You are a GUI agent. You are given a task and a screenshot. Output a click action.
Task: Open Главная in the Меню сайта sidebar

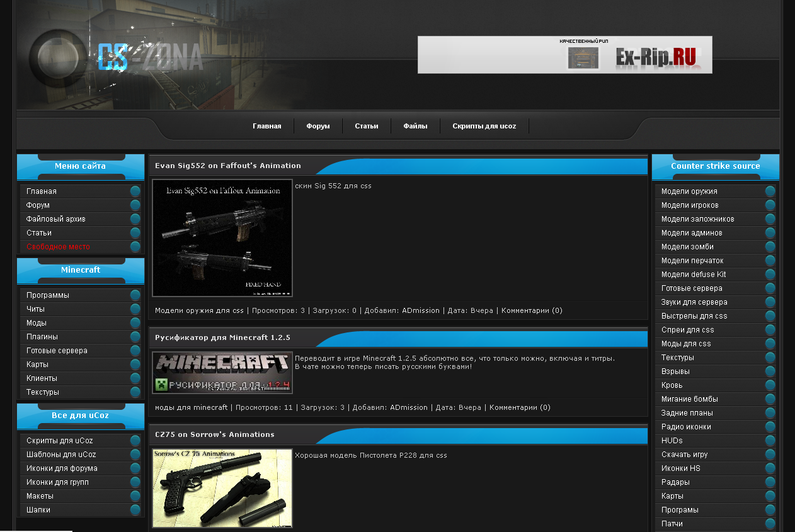coord(42,191)
